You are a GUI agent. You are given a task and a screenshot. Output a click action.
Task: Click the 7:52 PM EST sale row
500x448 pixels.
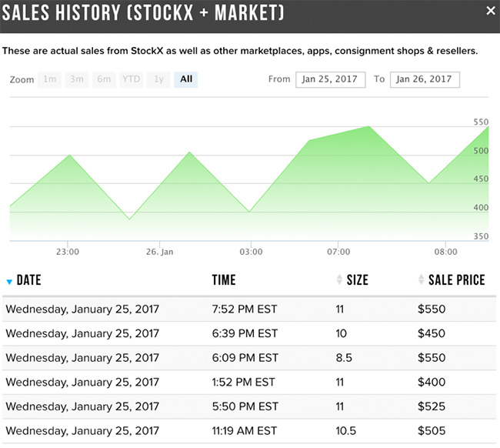tap(245, 309)
